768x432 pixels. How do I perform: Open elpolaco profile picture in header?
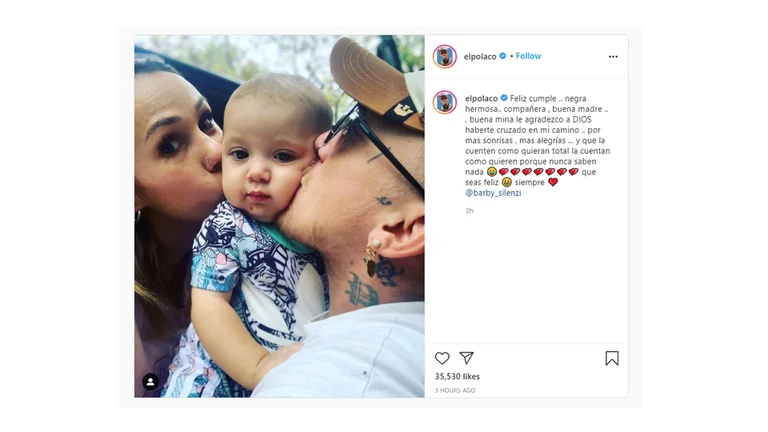[x=445, y=56]
